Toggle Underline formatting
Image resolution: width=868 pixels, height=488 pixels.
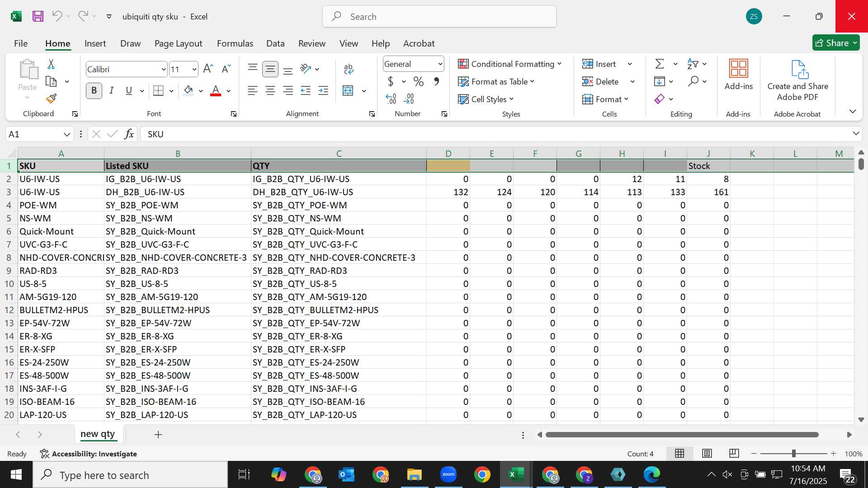point(129,91)
